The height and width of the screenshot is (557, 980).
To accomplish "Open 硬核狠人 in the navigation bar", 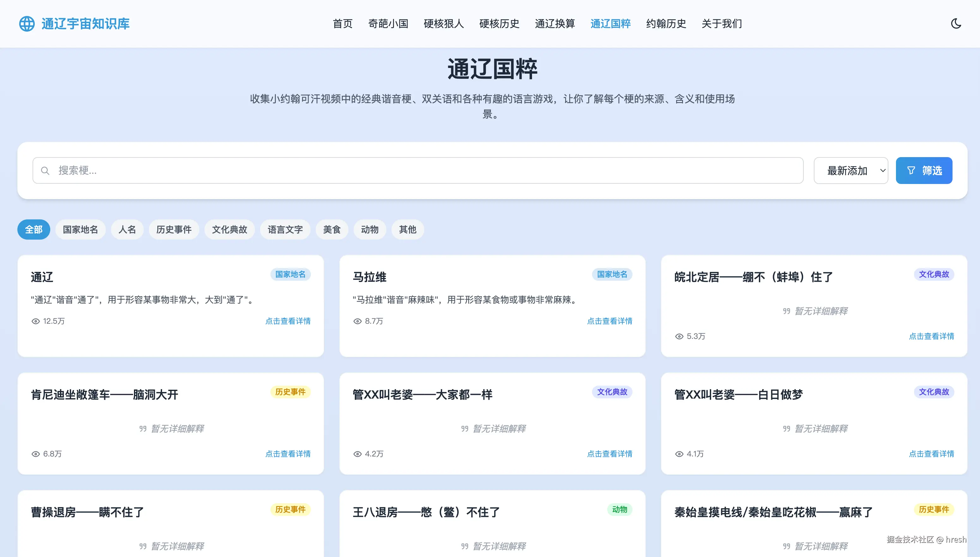I will pos(444,24).
